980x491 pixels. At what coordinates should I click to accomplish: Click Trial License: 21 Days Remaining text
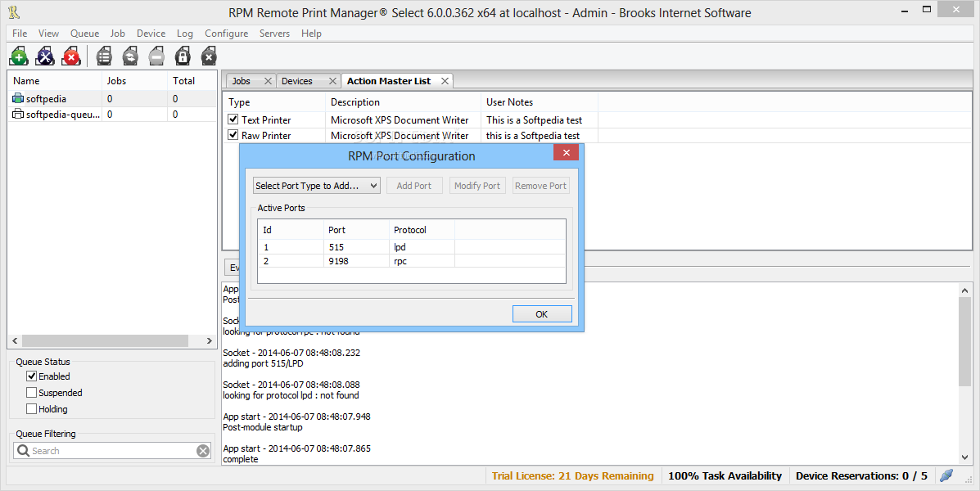572,475
